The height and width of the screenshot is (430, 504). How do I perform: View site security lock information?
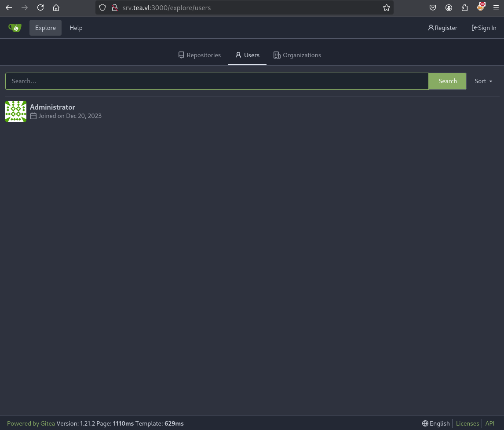[115, 8]
